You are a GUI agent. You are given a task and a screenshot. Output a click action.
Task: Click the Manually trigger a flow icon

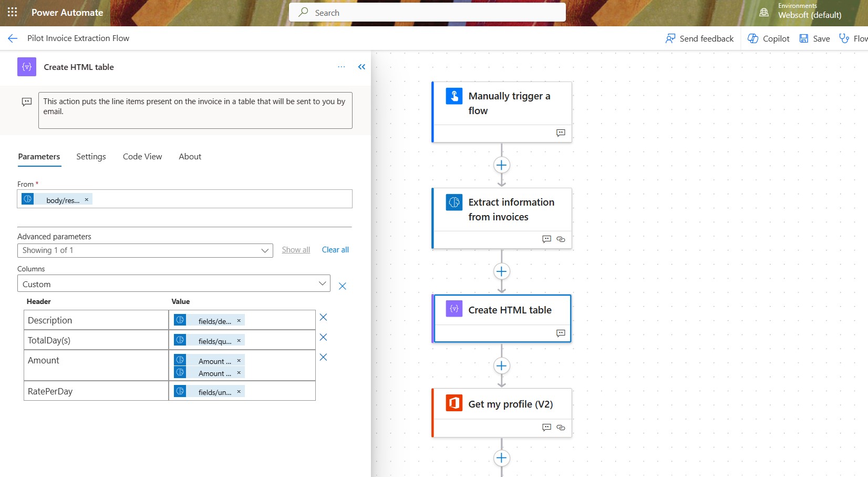tap(454, 96)
